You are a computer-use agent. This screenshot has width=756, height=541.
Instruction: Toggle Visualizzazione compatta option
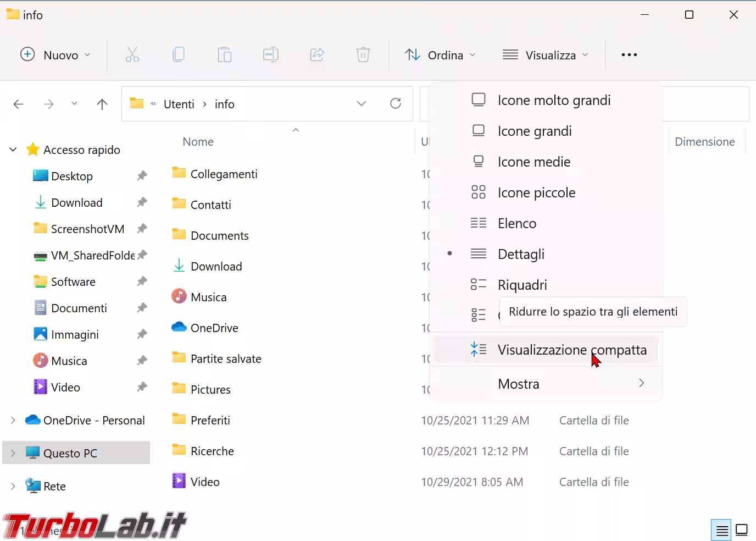[x=571, y=350]
